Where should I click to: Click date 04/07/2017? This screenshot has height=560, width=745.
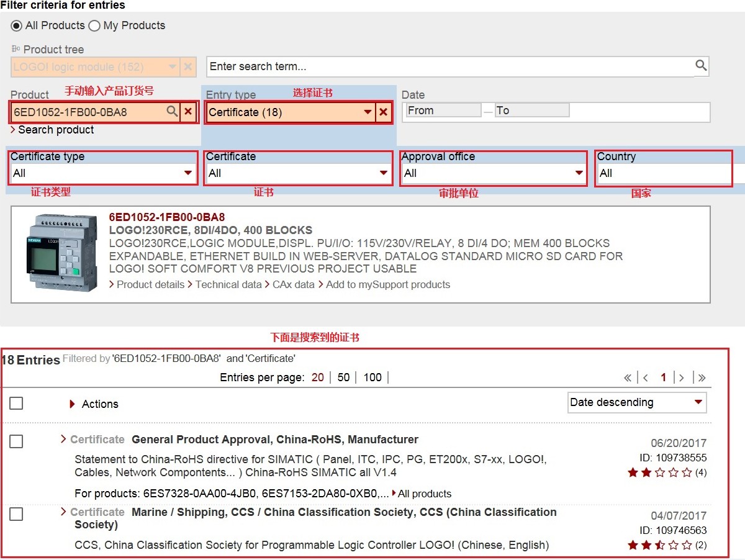point(679,516)
